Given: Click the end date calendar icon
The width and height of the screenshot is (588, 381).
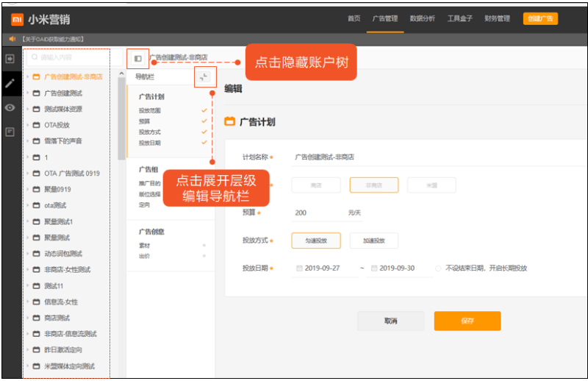Looking at the screenshot, I should [x=374, y=268].
